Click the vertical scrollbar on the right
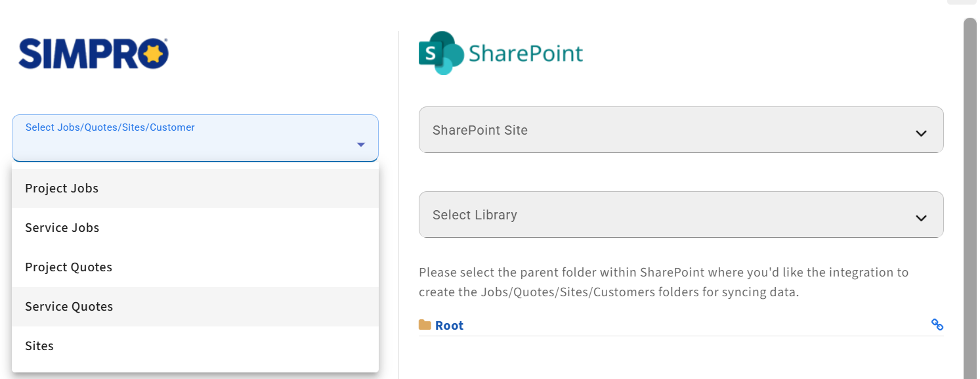Image resolution: width=980 pixels, height=379 pixels. (x=969, y=198)
